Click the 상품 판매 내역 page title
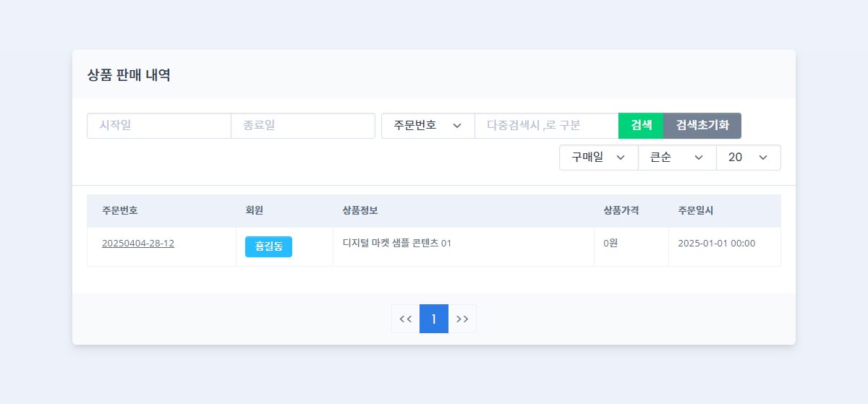The image size is (868, 404). [129, 74]
